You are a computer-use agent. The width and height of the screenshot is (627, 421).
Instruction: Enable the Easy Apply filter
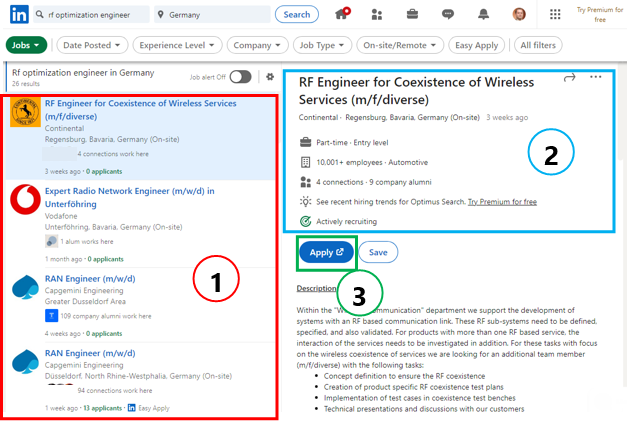tap(476, 45)
